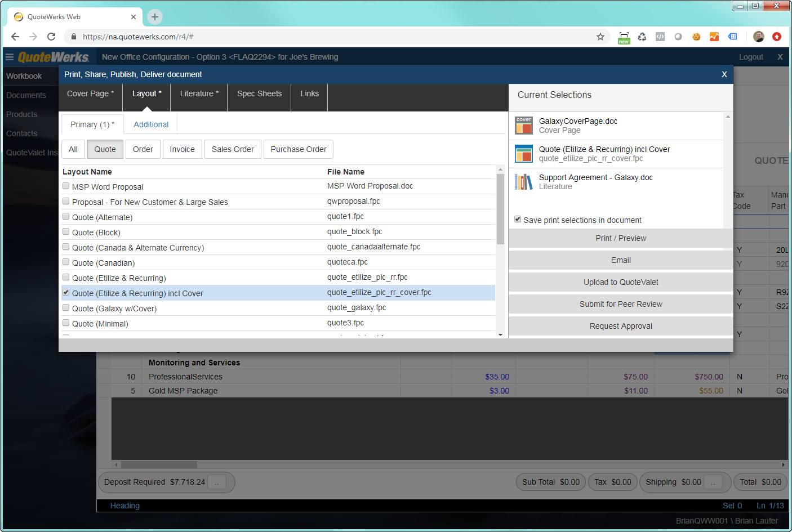Click the blue card extension icon
Image resolution: width=792 pixels, height=532 pixels.
(732, 37)
